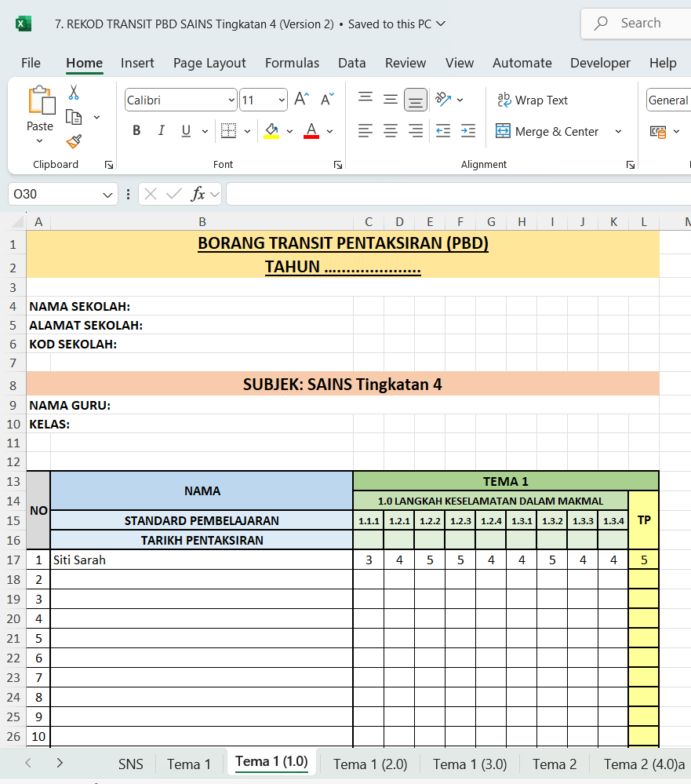Image resolution: width=691 pixels, height=784 pixels.
Task: Increase the cell indent
Action: [x=468, y=131]
